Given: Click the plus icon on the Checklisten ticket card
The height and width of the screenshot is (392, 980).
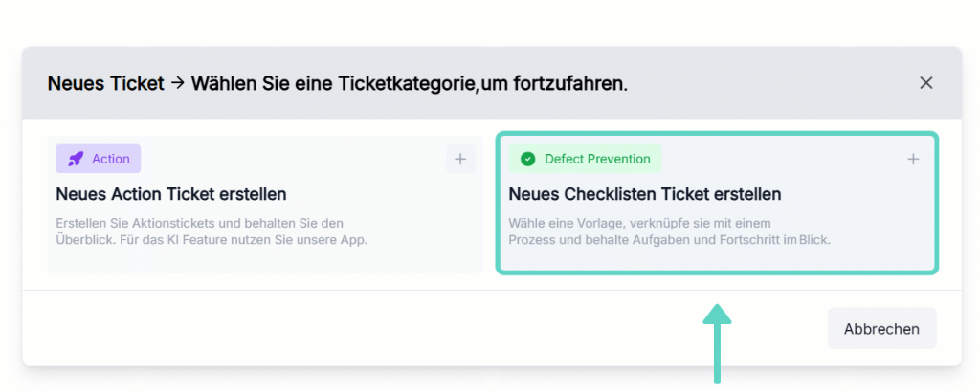Looking at the screenshot, I should tap(913, 159).
